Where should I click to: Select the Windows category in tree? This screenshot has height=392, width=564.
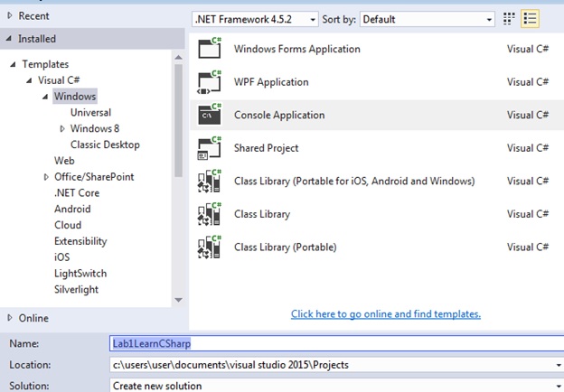pos(75,97)
